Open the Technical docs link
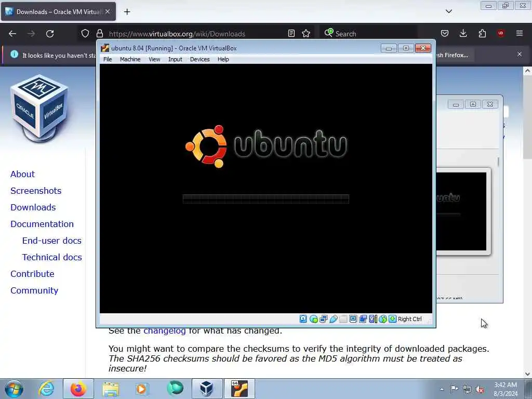Screen dimensions: 532x399 coord(52,257)
